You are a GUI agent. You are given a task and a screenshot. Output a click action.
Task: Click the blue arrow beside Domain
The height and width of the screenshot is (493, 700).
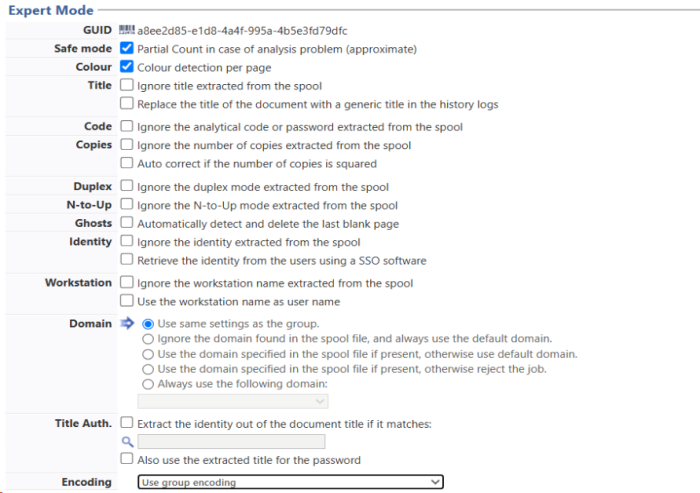127,324
